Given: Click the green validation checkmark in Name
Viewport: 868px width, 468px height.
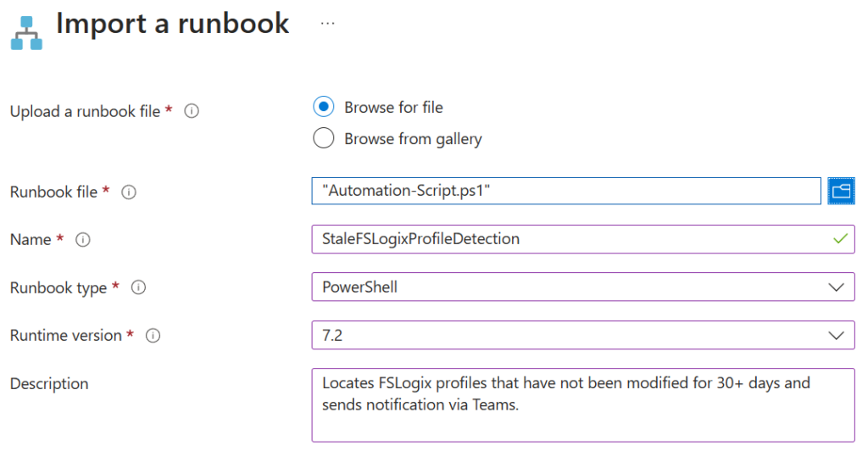Looking at the screenshot, I should [840, 239].
